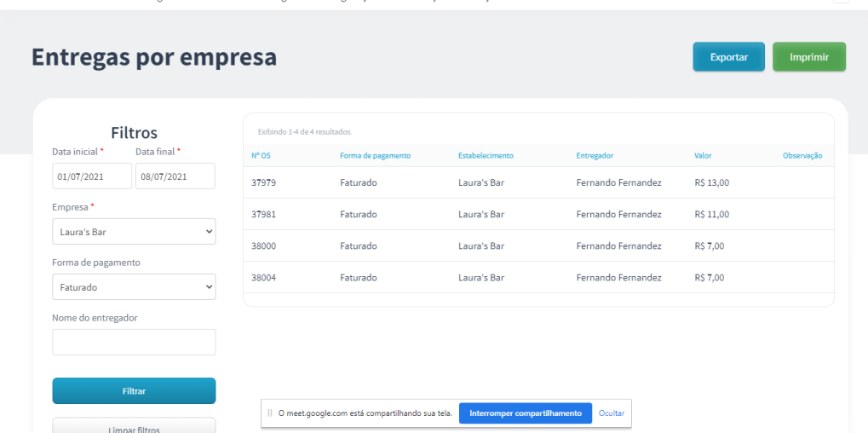Stop sharing via Interromper compartilhamento
The width and height of the screenshot is (868, 433).
(x=525, y=413)
